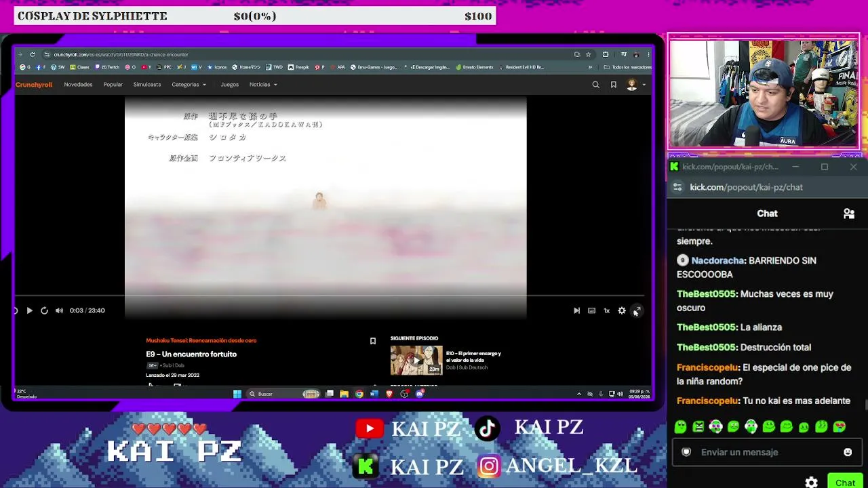This screenshot has width=868, height=488.
Task: Click the Chat header title in Kick popout
Action: (x=767, y=213)
